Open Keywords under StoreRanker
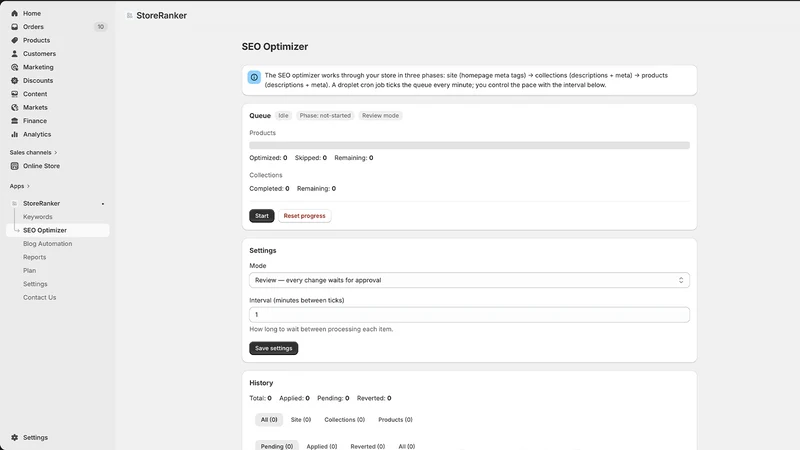The width and height of the screenshot is (800, 450). click(x=38, y=217)
